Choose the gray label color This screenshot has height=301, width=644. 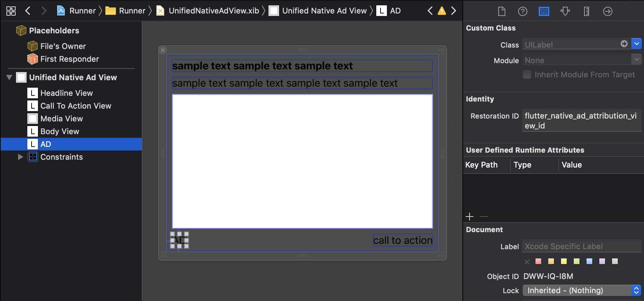[615, 261]
